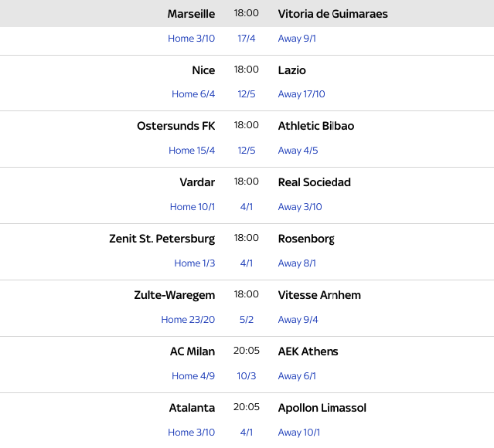Click Zenit St. Petersburg Home 1/3
Screen dimensions: 494x448
coord(195,263)
